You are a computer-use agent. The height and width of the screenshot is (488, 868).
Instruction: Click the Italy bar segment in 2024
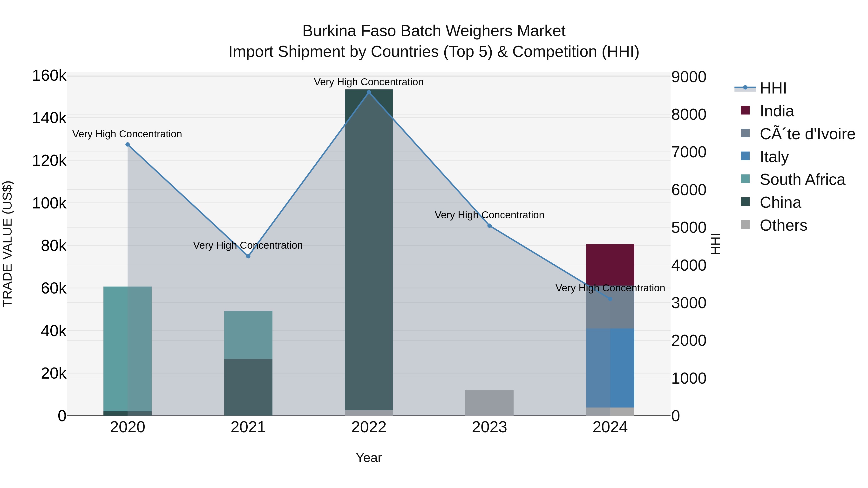coord(610,368)
